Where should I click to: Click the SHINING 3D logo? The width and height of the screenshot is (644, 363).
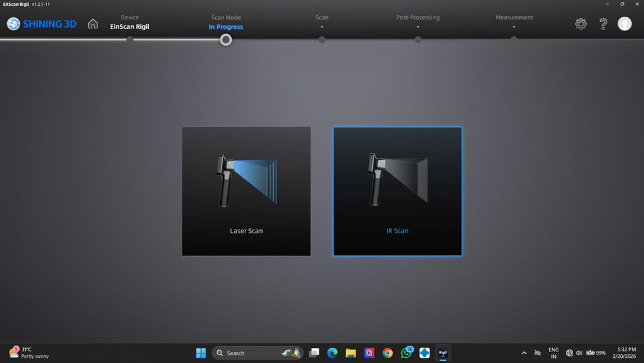42,24
